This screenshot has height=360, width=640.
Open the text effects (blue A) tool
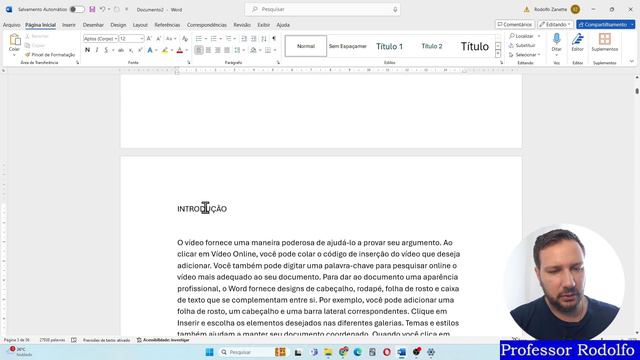point(150,50)
